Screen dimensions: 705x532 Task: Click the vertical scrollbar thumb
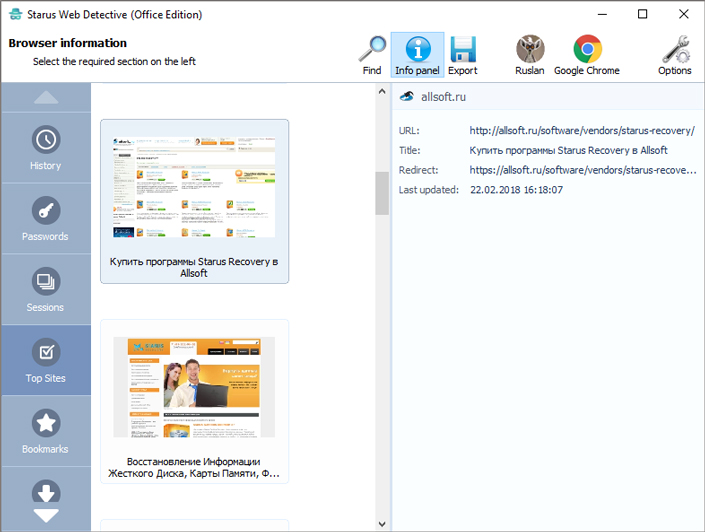pyautogui.click(x=382, y=193)
